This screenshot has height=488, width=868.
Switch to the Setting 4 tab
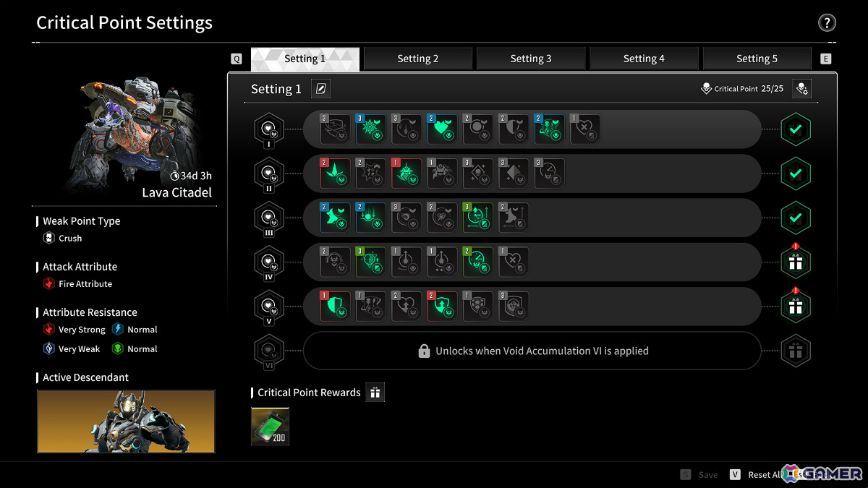[x=644, y=59]
